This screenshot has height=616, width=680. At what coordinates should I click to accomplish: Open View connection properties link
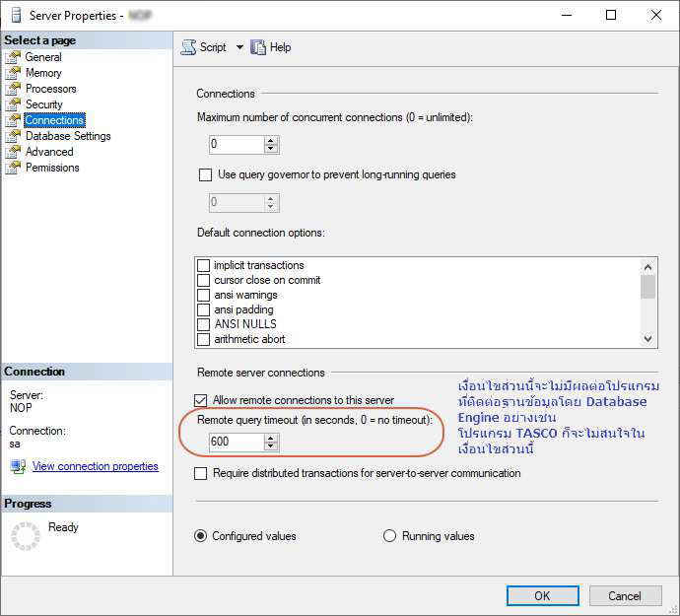click(x=95, y=466)
